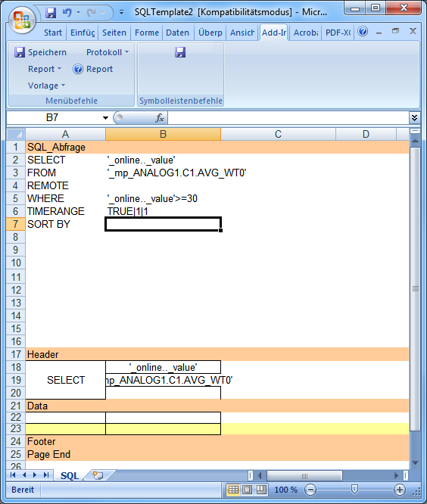
Task: Click the fx insert function icon
Action: 160,118
